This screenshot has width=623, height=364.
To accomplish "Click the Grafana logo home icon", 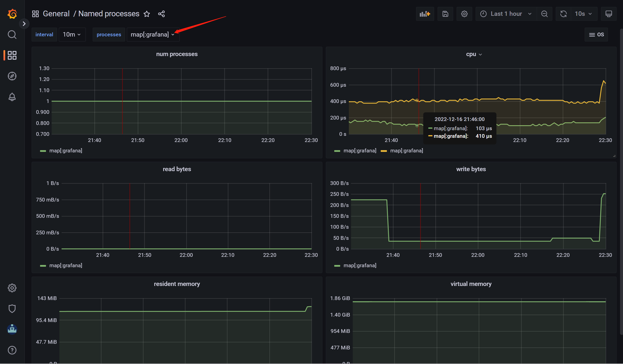I will 12,14.
